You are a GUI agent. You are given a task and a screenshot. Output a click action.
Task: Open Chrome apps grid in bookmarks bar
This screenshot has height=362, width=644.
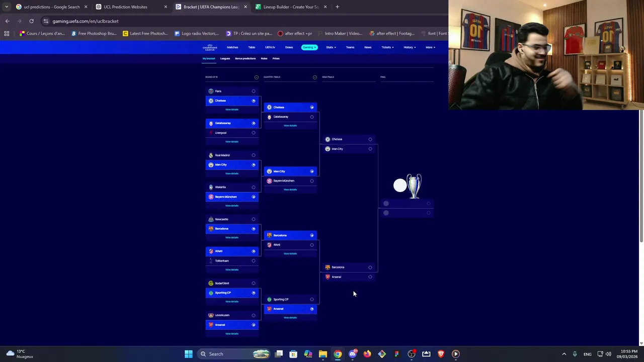click(x=7, y=34)
